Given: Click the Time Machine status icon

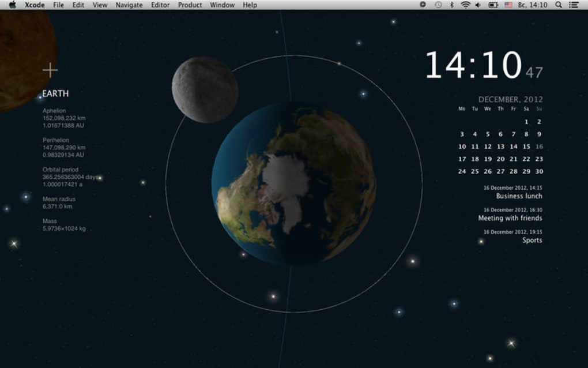Looking at the screenshot, I should [438, 5].
